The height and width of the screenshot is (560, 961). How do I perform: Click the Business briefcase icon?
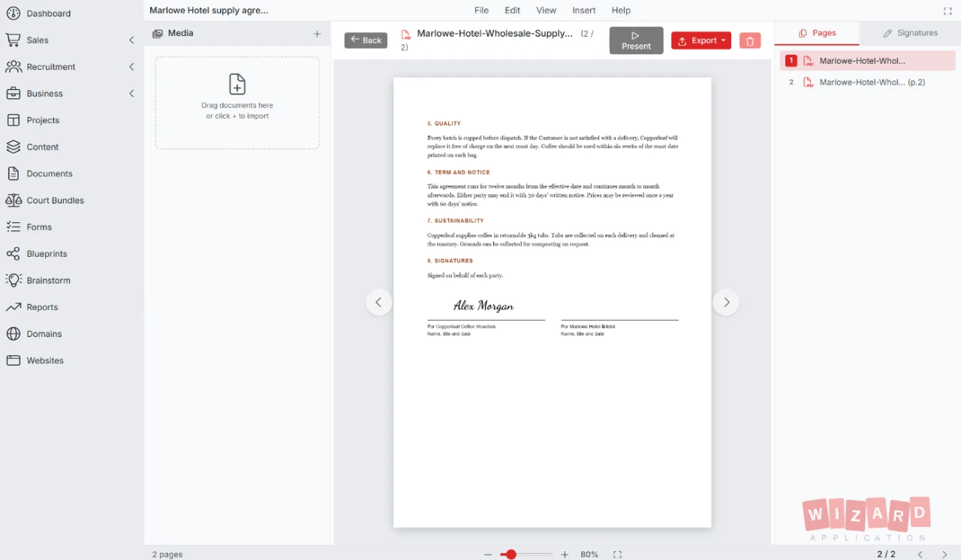click(13, 94)
